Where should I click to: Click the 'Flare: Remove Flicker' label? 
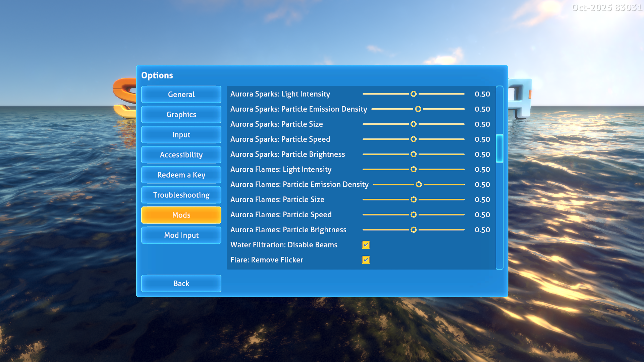point(267,260)
